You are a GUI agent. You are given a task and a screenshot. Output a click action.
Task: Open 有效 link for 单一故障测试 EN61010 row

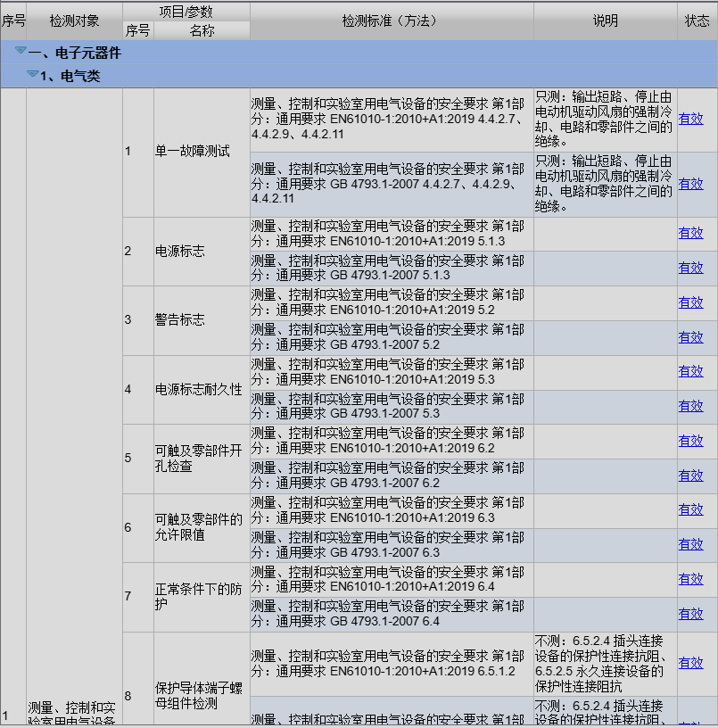coord(690,119)
